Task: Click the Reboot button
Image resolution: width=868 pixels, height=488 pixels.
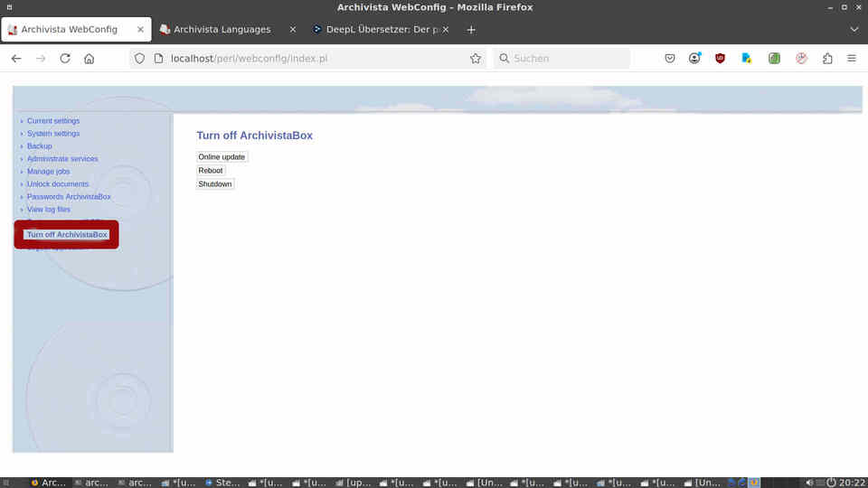Action: click(211, 171)
